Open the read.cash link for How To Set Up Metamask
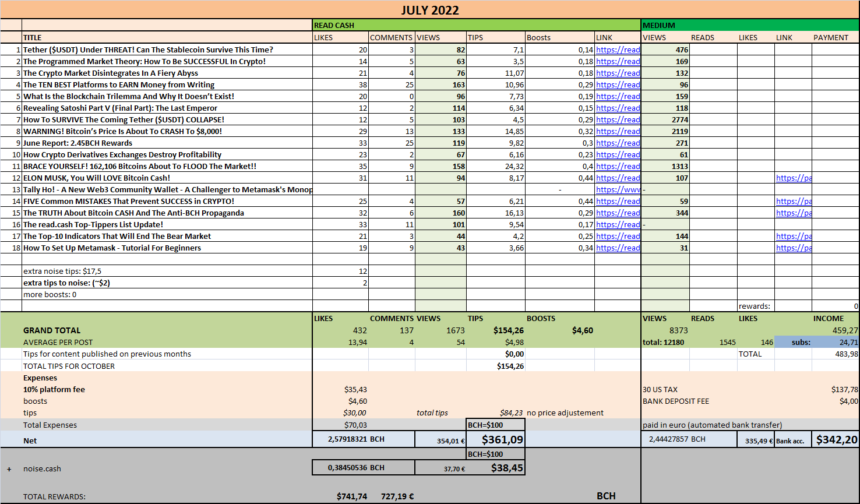Screen dimensions: 860x504 pos(618,248)
